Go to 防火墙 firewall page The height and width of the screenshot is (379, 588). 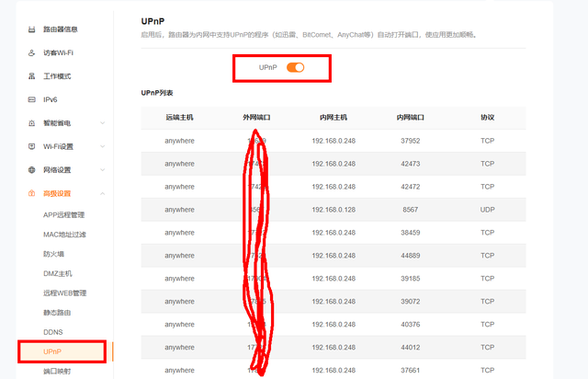pos(53,254)
